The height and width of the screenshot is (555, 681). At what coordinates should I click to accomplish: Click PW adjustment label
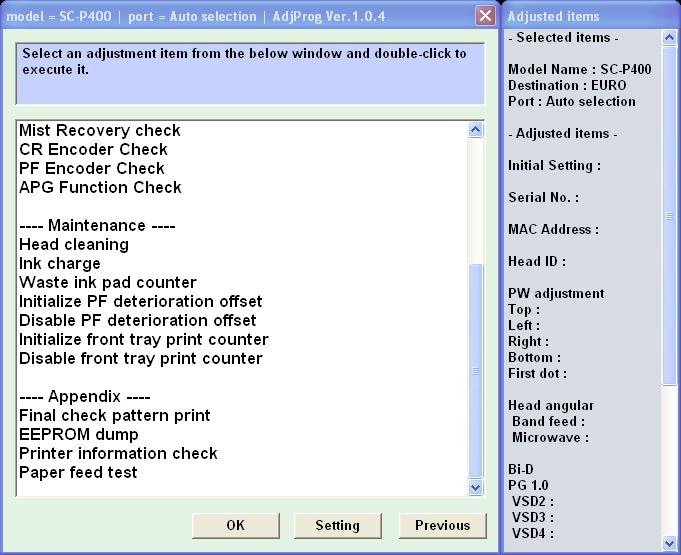pyautogui.click(x=556, y=294)
